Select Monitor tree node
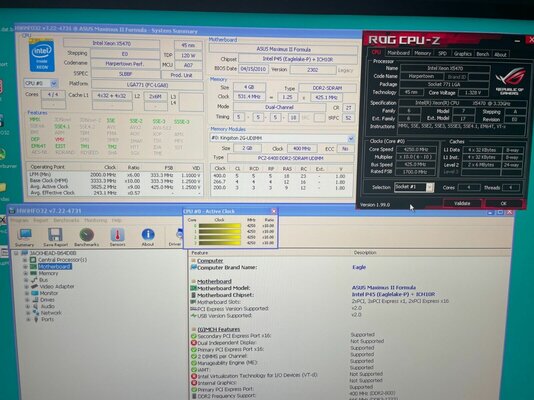534x400 pixels. [x=49, y=293]
